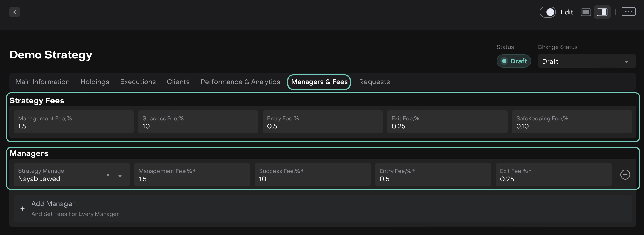Open the Holdings tab
Image resolution: width=644 pixels, height=235 pixels.
[x=95, y=82]
